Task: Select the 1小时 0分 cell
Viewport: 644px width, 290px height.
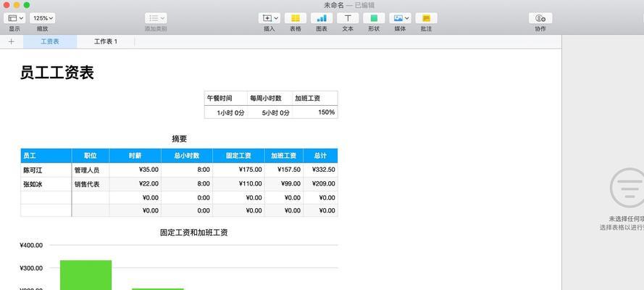Action: coord(226,112)
